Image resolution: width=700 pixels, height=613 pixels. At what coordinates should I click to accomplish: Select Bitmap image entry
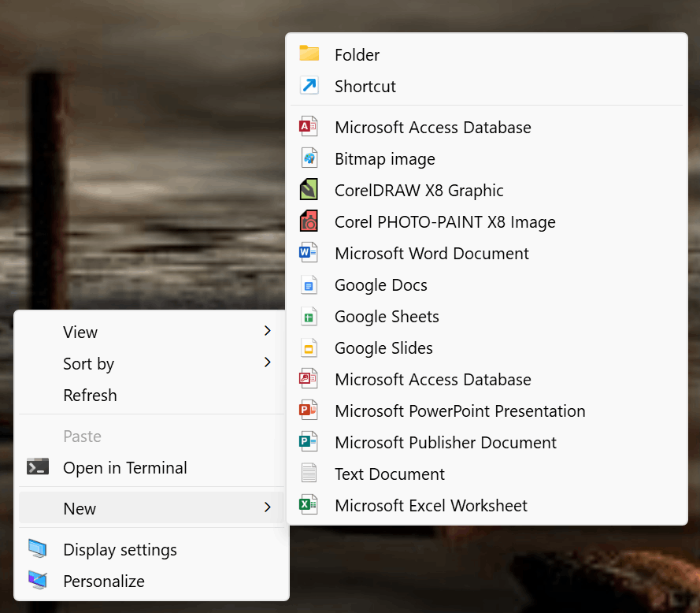coord(487,158)
